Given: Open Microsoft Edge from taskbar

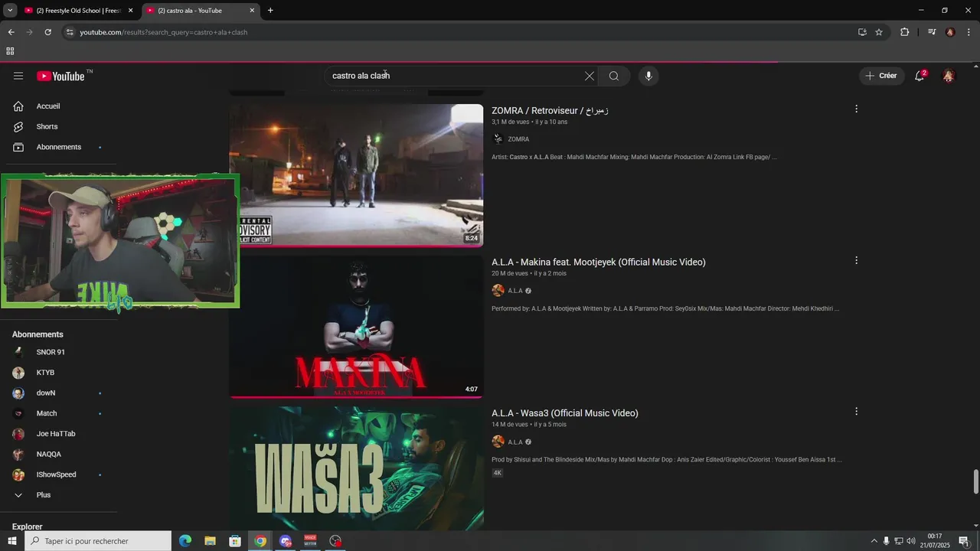Looking at the screenshot, I should [x=185, y=541].
